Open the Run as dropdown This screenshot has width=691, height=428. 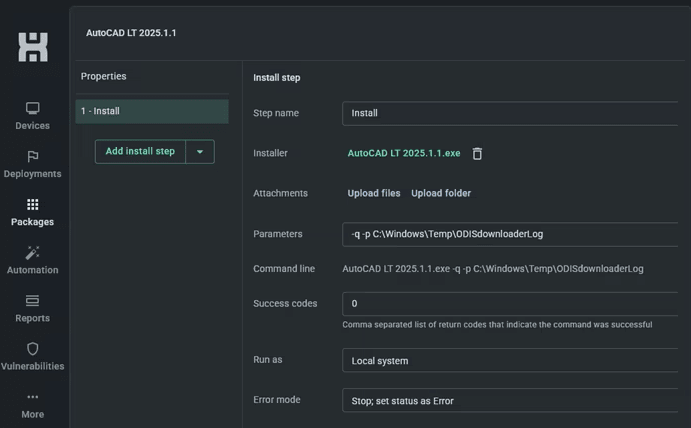pyautogui.click(x=510, y=361)
